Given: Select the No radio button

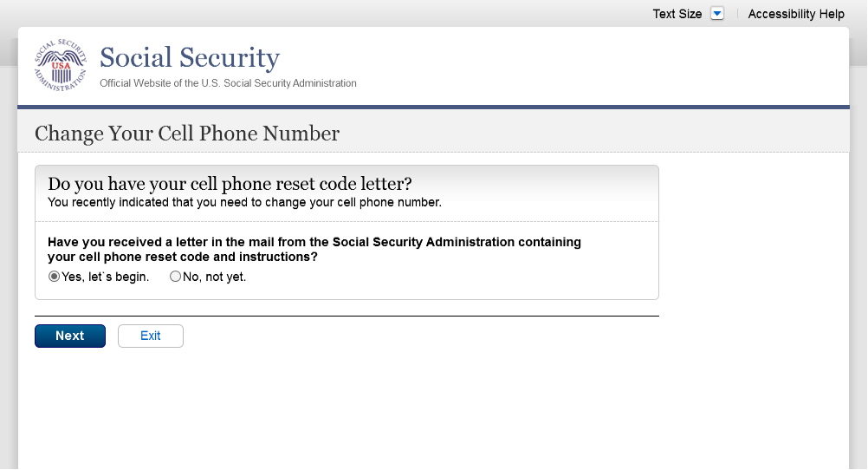Looking at the screenshot, I should click(176, 277).
